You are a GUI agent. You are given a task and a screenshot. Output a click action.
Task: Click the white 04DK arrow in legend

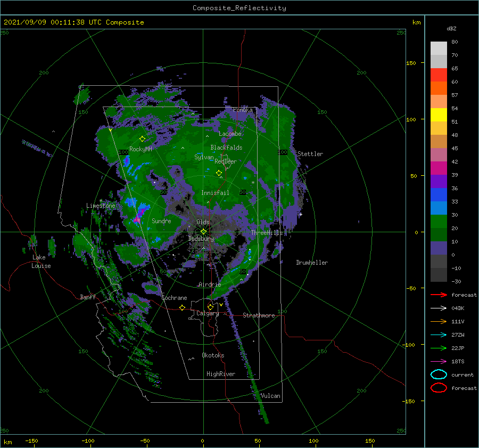tap(439, 308)
